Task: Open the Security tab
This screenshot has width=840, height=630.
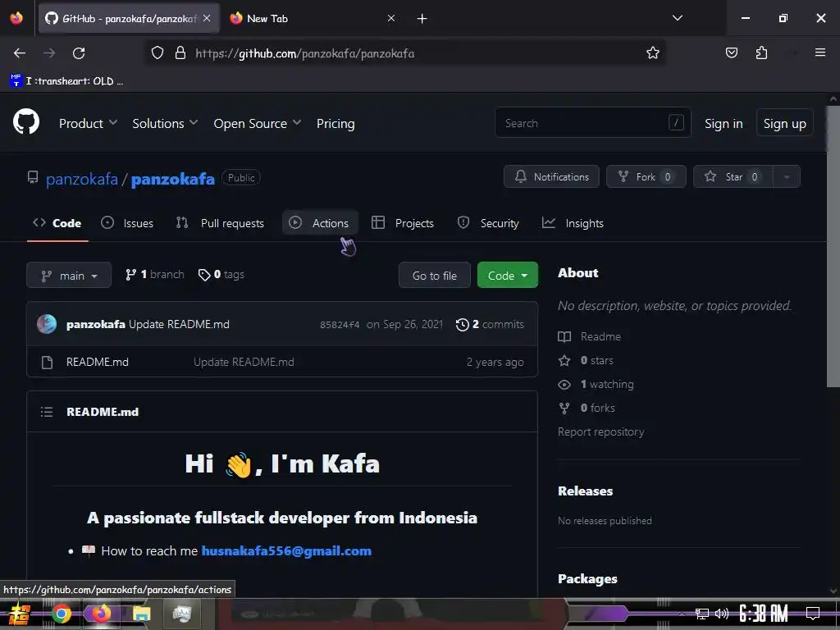Action: (x=489, y=223)
